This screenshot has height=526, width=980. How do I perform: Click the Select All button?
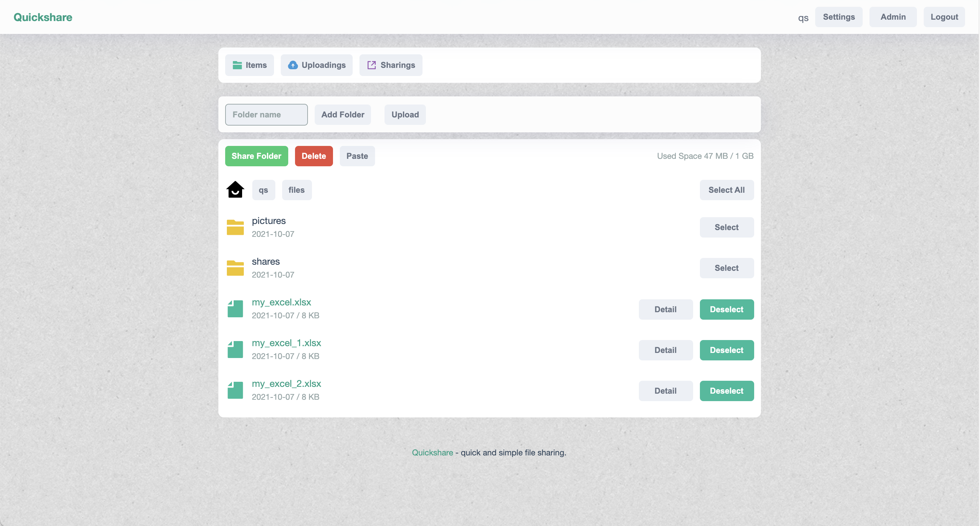[727, 190]
